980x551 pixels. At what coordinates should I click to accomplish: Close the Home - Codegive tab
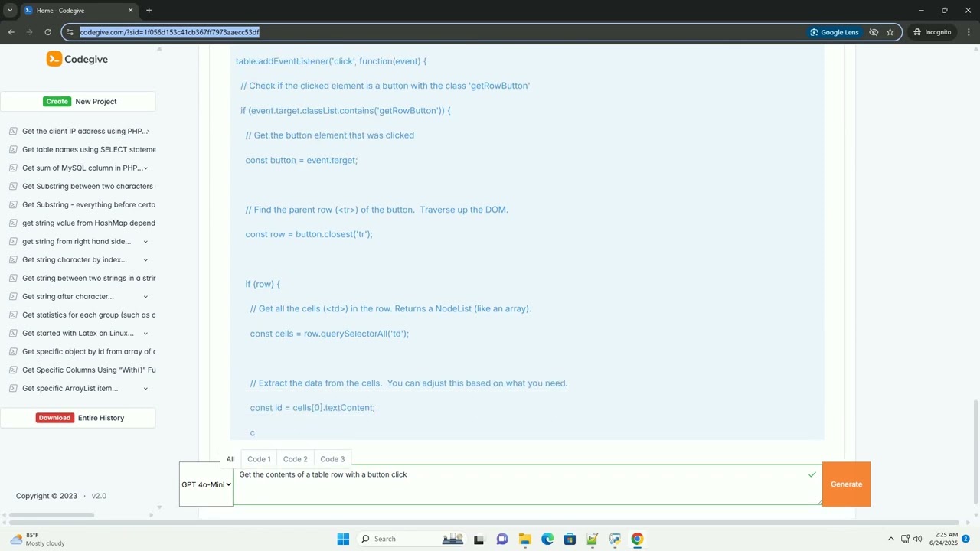tap(130, 11)
